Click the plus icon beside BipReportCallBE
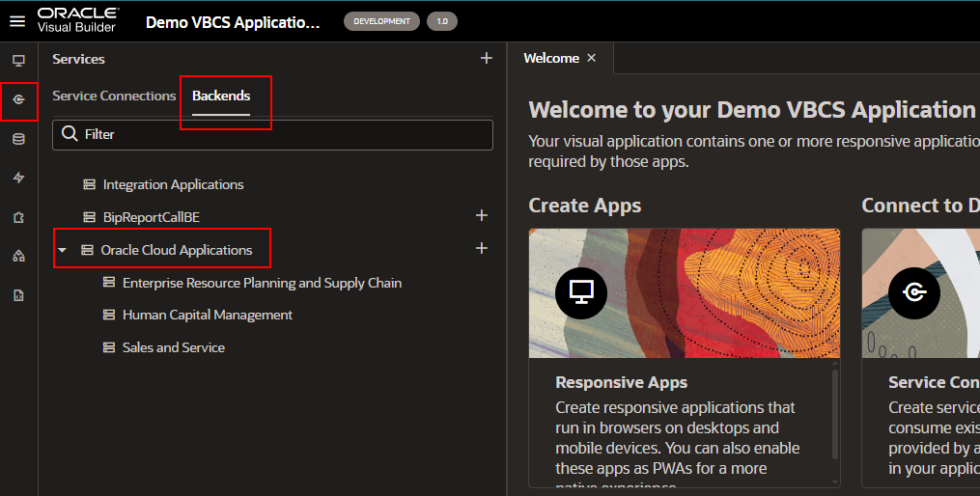Screen dimensions: 980x496 click(481, 215)
